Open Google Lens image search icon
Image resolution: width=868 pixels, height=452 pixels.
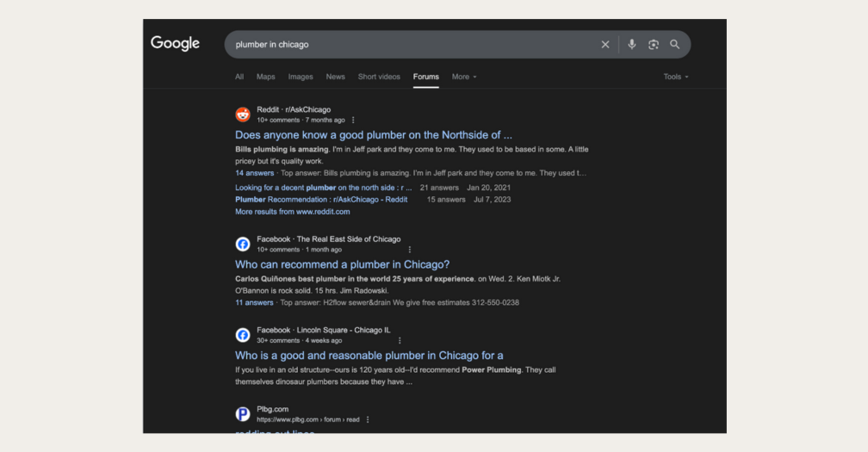pos(654,45)
